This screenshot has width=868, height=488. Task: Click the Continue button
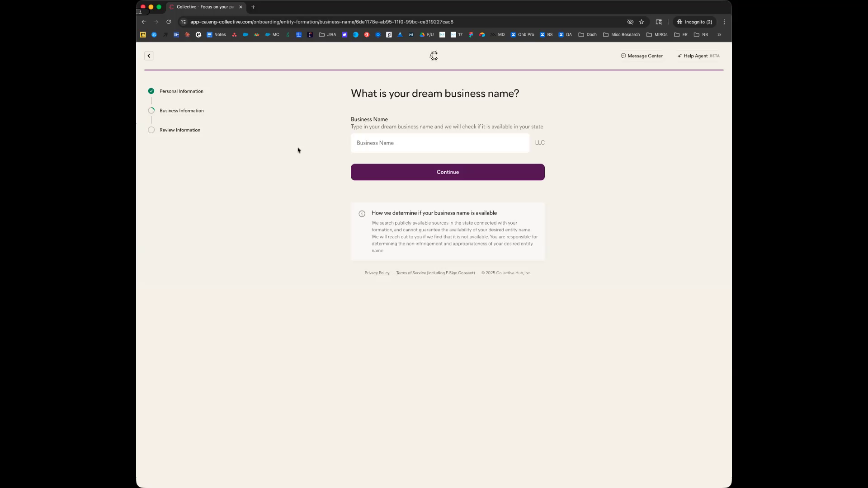pos(447,172)
